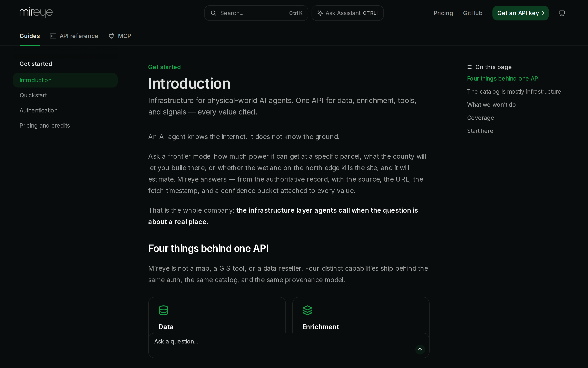This screenshot has height=368, width=588.
Task: Switch to the MCP tab
Action: click(120, 36)
